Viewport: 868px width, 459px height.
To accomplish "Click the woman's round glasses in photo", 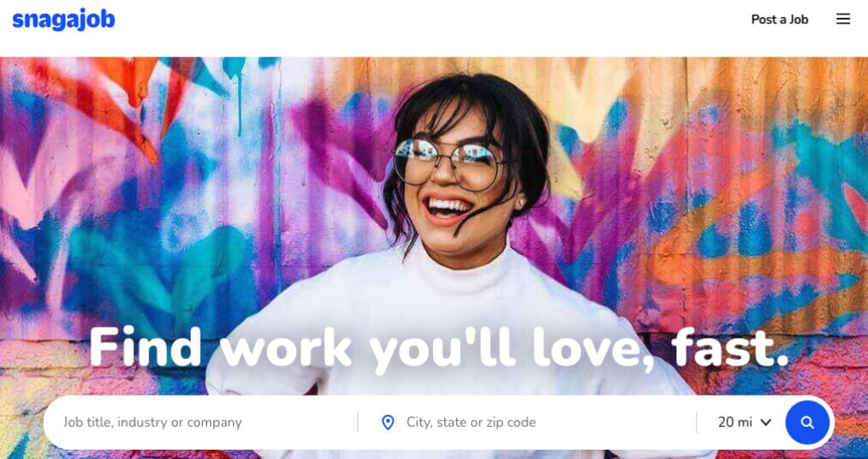I will [450, 163].
